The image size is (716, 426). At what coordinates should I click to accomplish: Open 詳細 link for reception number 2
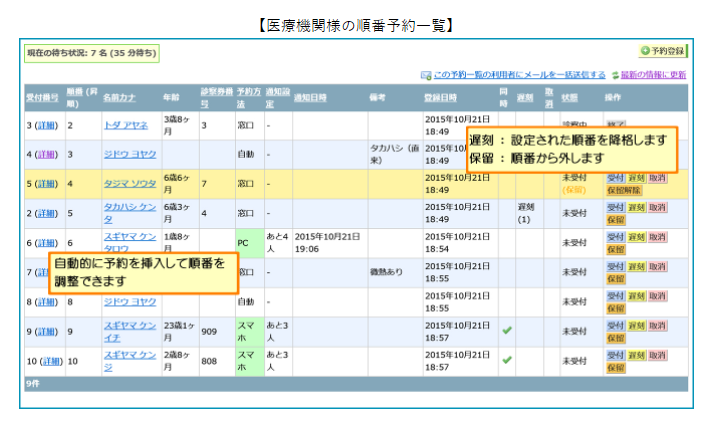point(46,213)
